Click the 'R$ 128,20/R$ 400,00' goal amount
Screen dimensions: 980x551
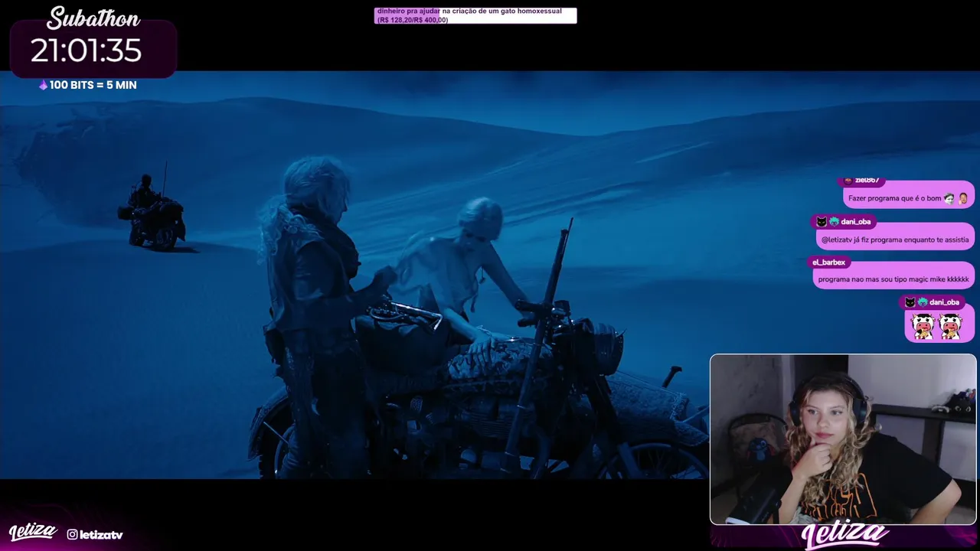click(413, 20)
